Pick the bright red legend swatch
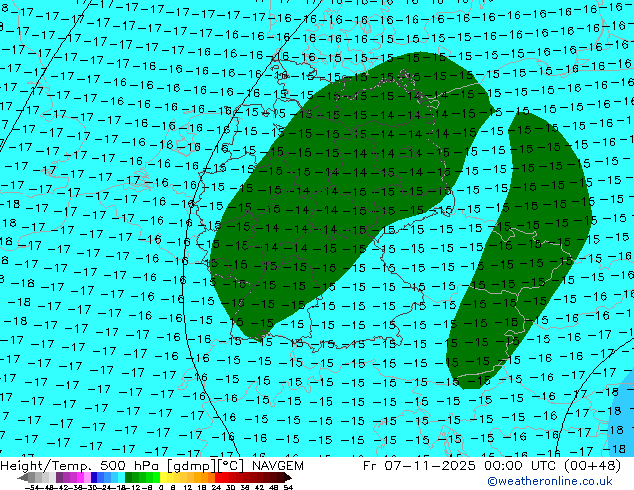The image size is (634, 490). pos(218,477)
